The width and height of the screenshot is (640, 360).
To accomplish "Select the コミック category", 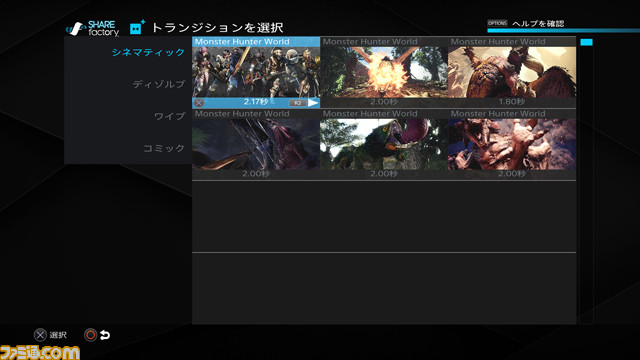I will (x=164, y=148).
